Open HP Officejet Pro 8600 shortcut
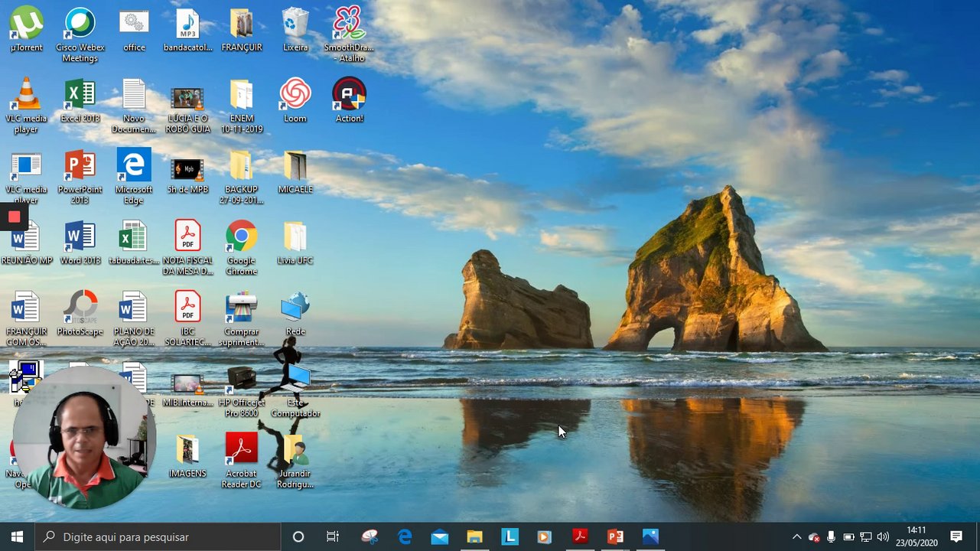This screenshot has width=980, height=551. tap(242, 390)
